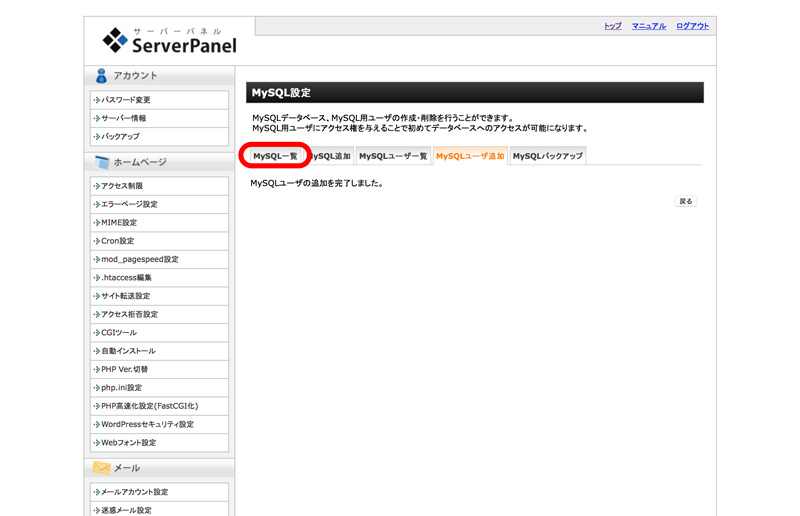Image resolution: width=800 pixels, height=516 pixels.
Task: Open アクセス制限 settings
Action: [159, 186]
